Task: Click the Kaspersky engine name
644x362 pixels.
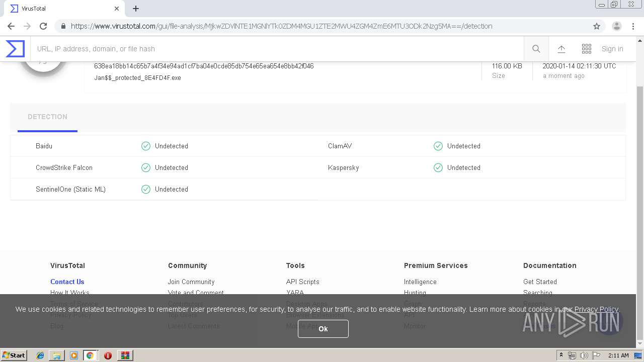Action: point(343,167)
